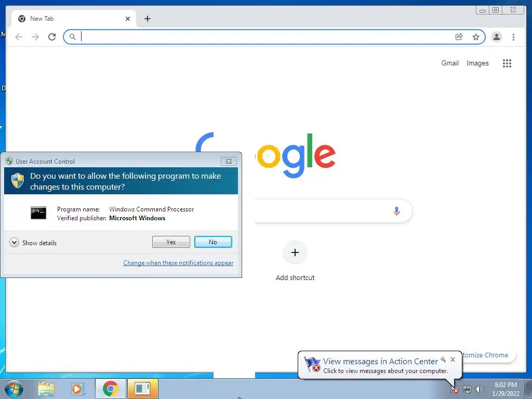Click the Windows Command Processor icon
Image resolution: width=532 pixels, height=399 pixels.
point(38,212)
